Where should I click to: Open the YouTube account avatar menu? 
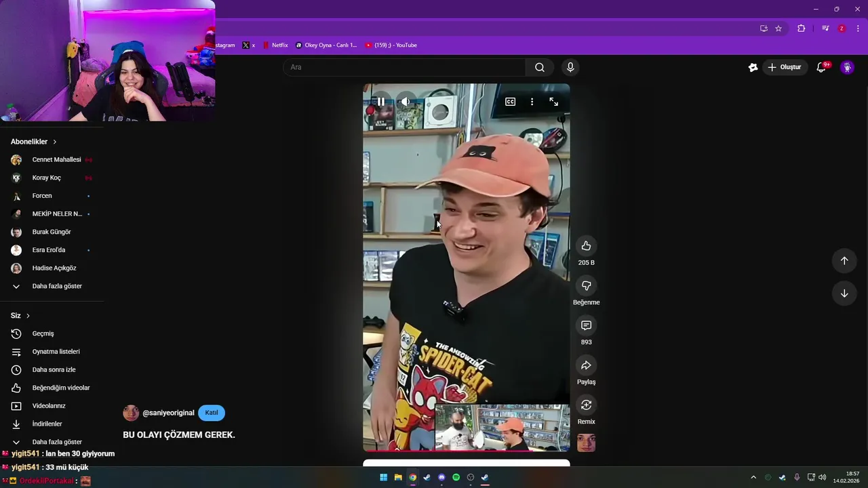tap(847, 67)
